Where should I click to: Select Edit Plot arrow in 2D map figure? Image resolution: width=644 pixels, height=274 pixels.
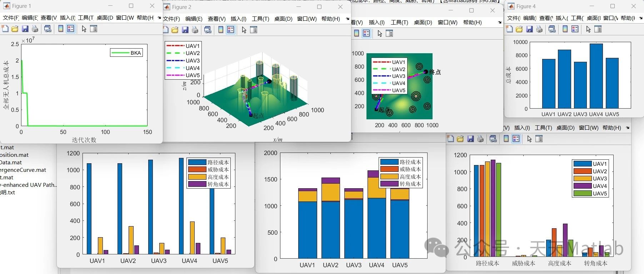[x=380, y=34]
